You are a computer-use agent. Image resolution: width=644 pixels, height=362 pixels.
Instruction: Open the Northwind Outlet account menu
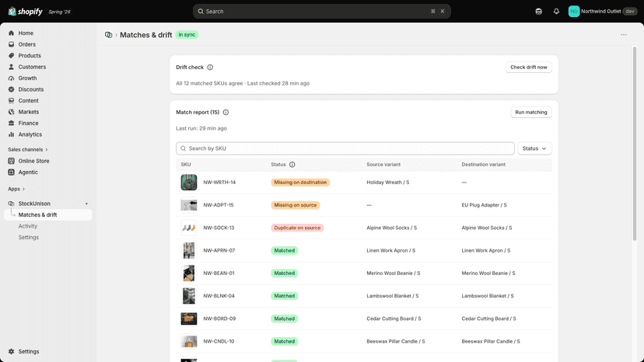(602, 12)
